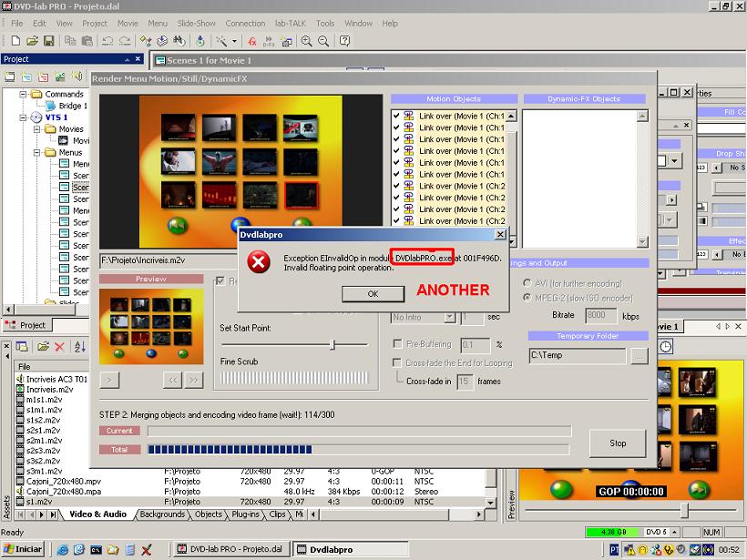This screenshot has height=560, width=747.
Task: Click the play '>' button under Preview
Action: click(109, 380)
